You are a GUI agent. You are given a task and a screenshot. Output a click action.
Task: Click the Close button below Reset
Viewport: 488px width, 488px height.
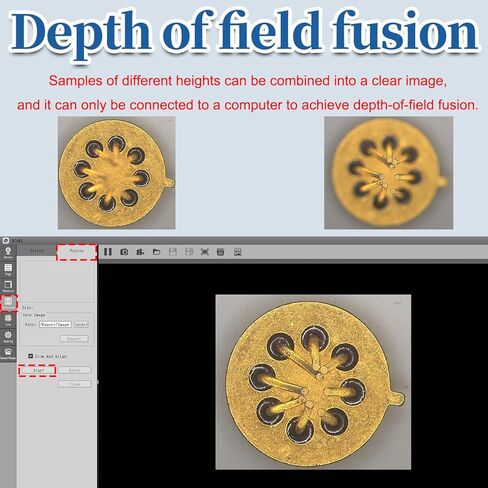[75, 384]
